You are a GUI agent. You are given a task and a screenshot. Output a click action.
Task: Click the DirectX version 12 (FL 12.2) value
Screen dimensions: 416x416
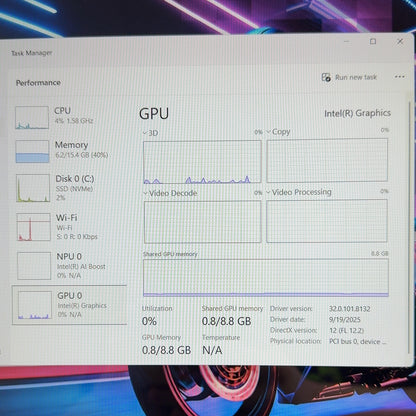point(346,331)
